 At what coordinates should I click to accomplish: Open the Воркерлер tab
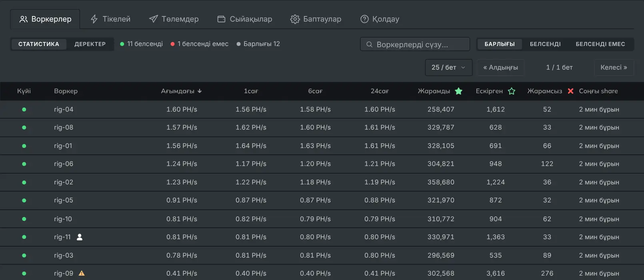coord(45,19)
